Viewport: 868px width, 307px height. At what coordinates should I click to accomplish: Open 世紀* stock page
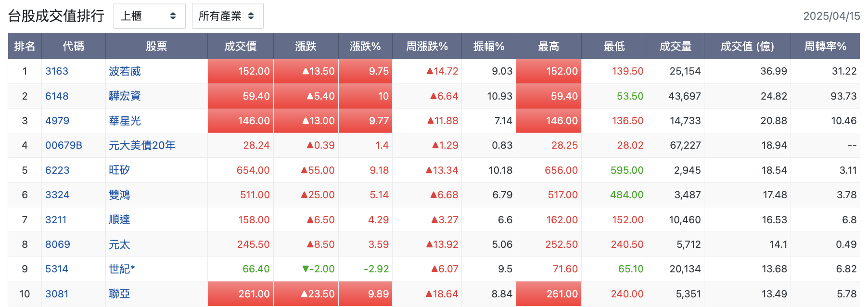point(122,269)
